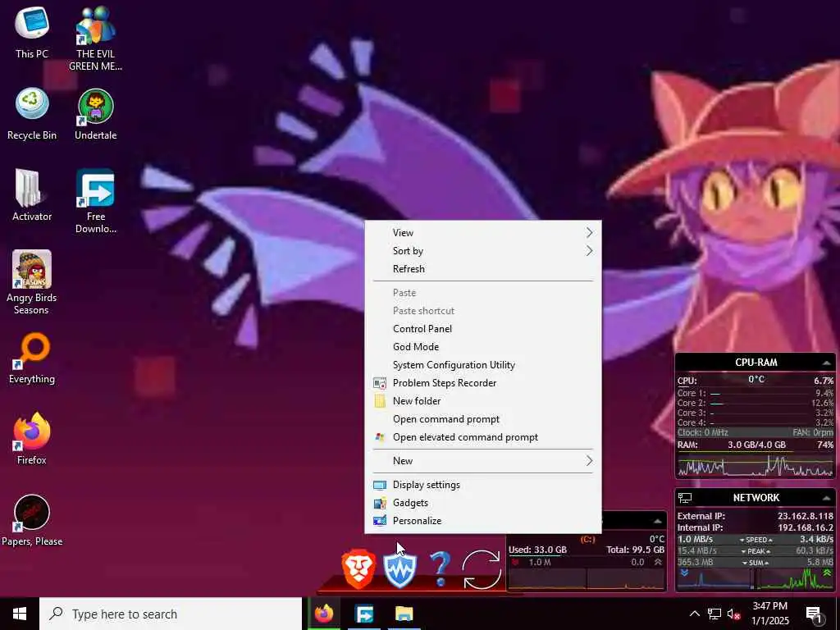Screen dimensions: 840x630
Task: Open Free Download Manager taskbar button
Action: (x=364, y=614)
